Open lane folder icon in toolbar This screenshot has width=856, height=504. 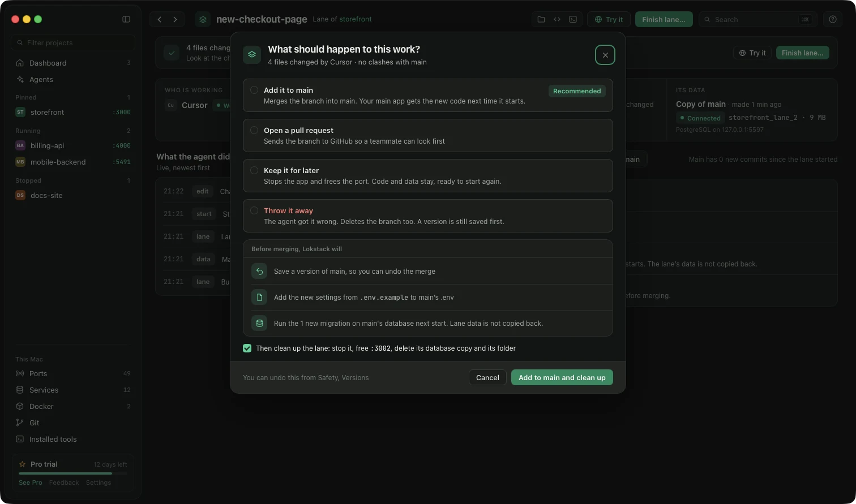541,19
